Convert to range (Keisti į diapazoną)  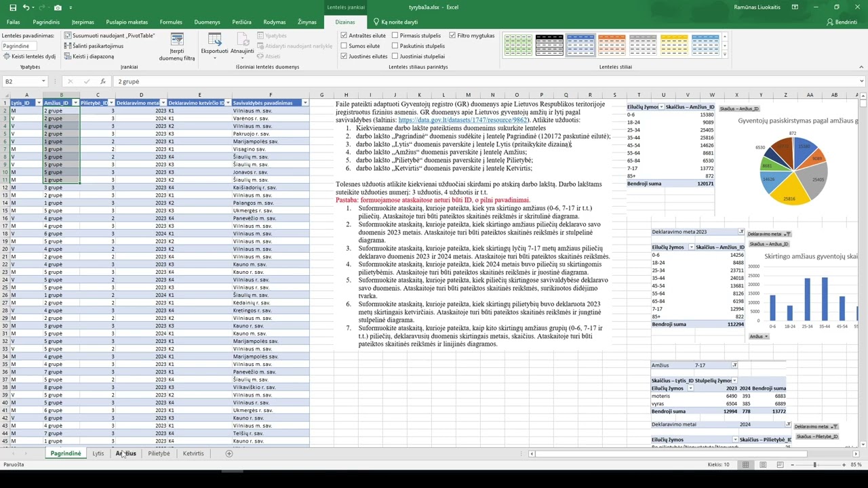click(90, 56)
